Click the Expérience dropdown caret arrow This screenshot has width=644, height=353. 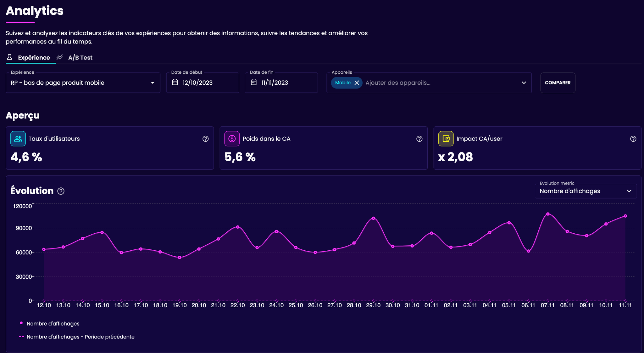tap(153, 83)
